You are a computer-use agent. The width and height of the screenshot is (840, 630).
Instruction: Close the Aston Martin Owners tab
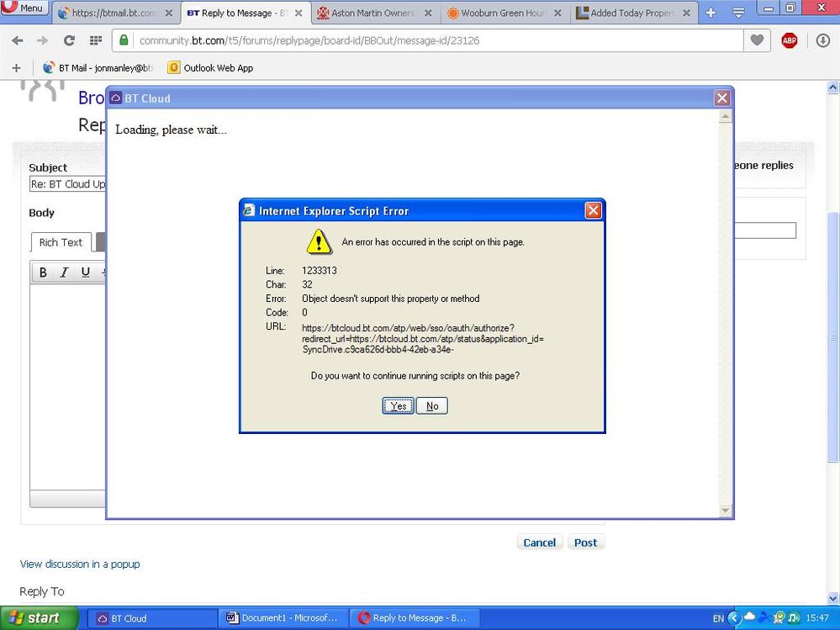pyautogui.click(x=428, y=13)
